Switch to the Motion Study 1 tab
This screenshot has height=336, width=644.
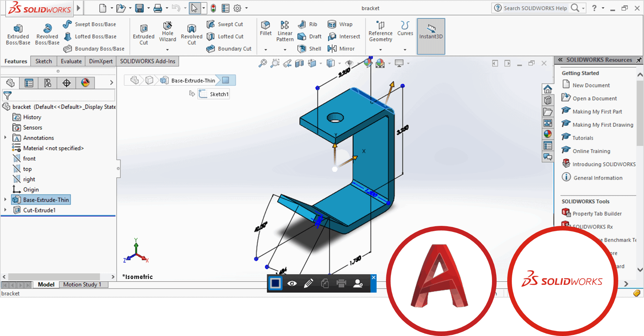point(82,284)
